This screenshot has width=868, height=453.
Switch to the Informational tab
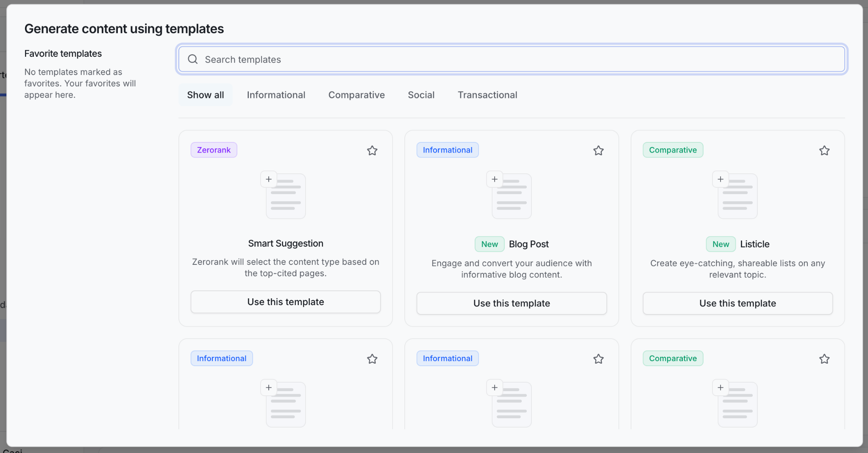coord(276,95)
